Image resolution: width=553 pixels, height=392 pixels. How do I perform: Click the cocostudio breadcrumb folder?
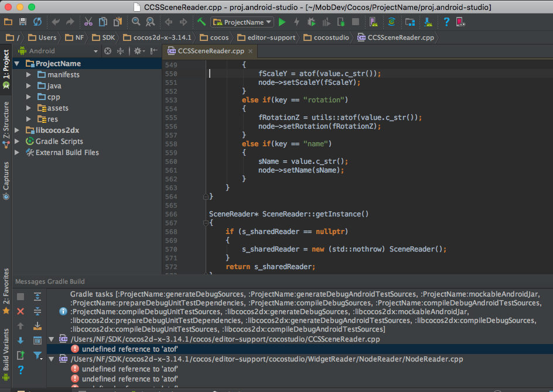(x=330, y=37)
